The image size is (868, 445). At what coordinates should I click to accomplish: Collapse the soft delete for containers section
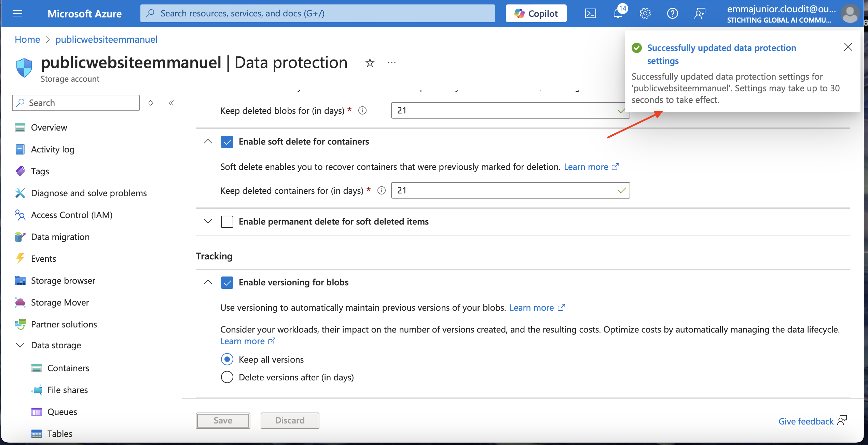point(208,141)
